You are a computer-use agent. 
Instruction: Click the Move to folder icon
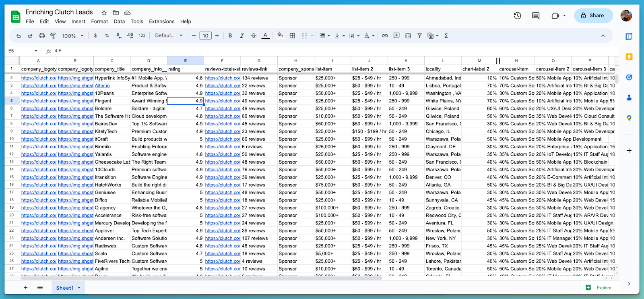116,12
